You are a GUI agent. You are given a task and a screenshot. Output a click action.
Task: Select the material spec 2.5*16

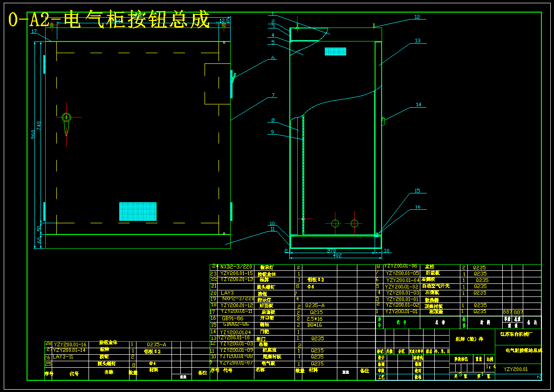(x=315, y=319)
